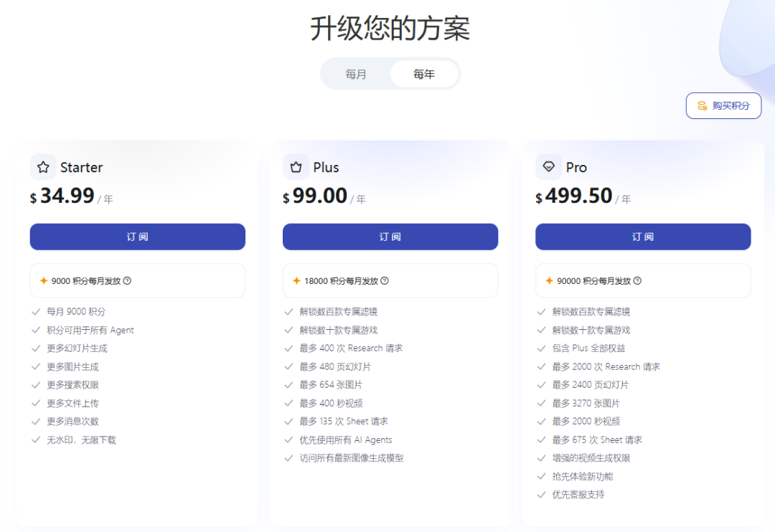This screenshot has width=775, height=532.
Task: Click checkmark beside 最多 654 张图片
Action: click(x=288, y=385)
